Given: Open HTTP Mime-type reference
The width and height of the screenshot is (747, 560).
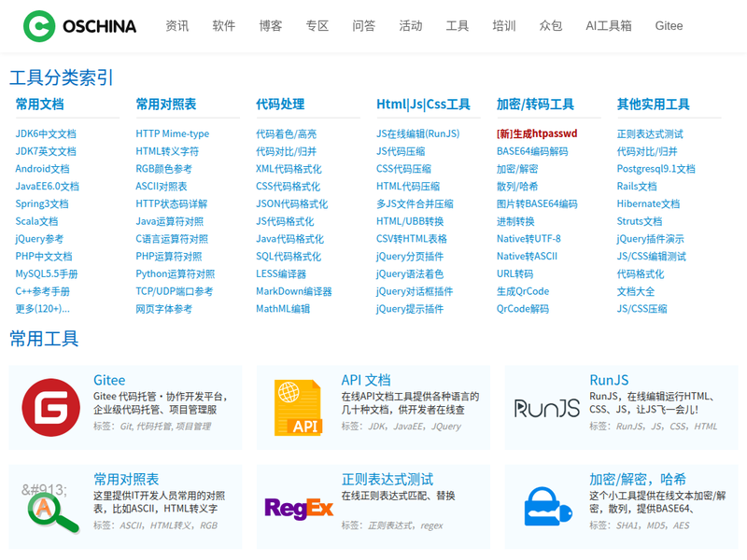Looking at the screenshot, I should [x=173, y=133].
